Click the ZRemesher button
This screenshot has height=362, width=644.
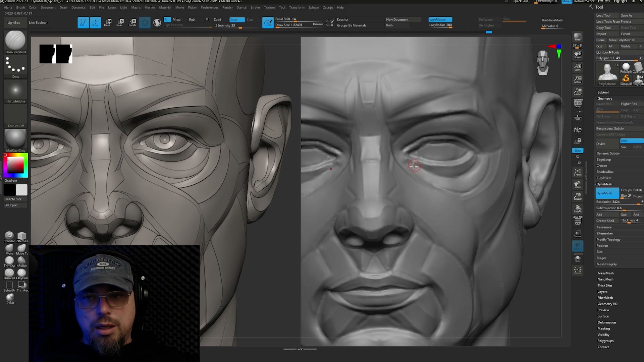point(605,233)
